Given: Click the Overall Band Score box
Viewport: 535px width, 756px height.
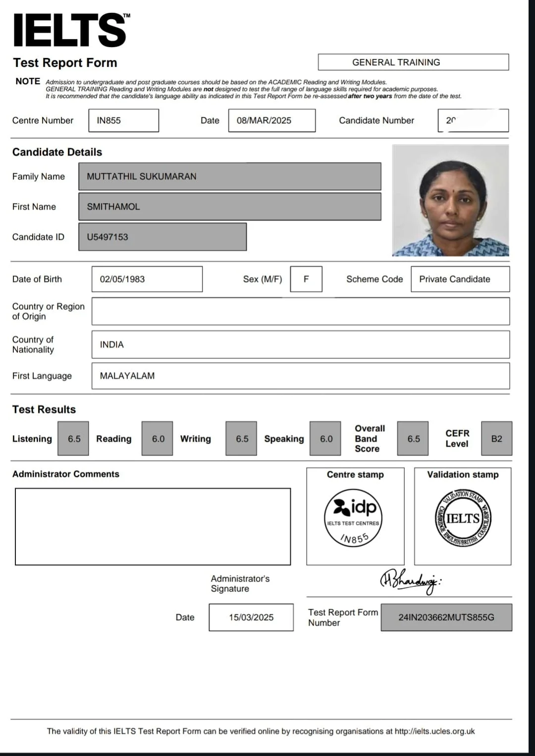Looking at the screenshot, I should pyautogui.click(x=413, y=438).
